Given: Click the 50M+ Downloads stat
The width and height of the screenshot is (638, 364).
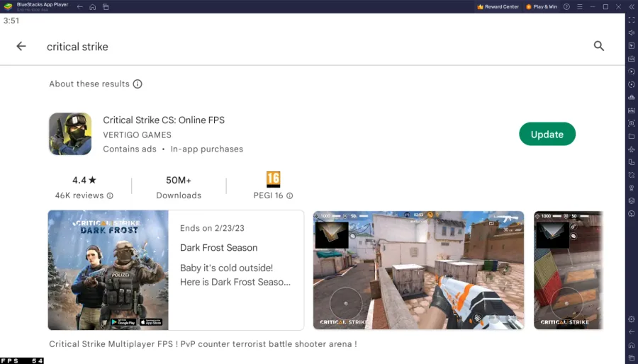Looking at the screenshot, I should pos(179,187).
